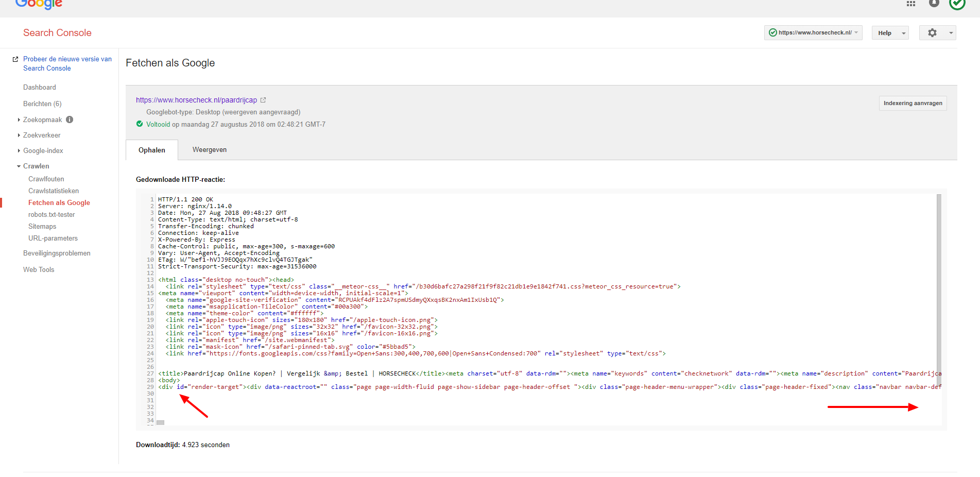Click external link icon before Probeer de nieuwe versie
This screenshot has width=980, height=477.
(x=15, y=59)
